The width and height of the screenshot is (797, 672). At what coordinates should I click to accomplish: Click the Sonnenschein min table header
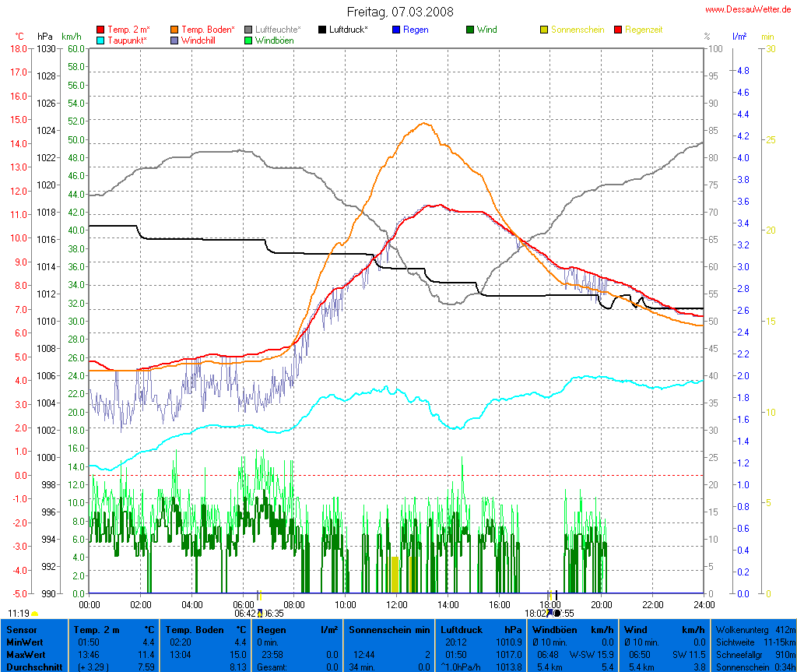[389, 629]
